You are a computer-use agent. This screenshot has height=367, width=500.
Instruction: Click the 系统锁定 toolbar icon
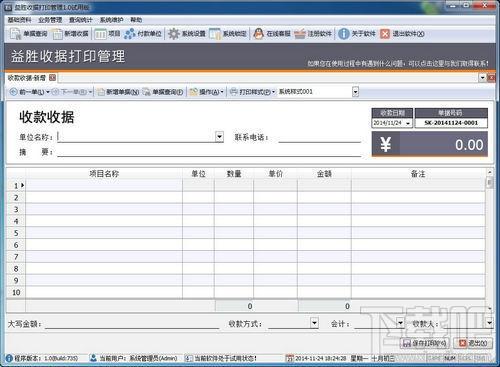tap(215, 34)
